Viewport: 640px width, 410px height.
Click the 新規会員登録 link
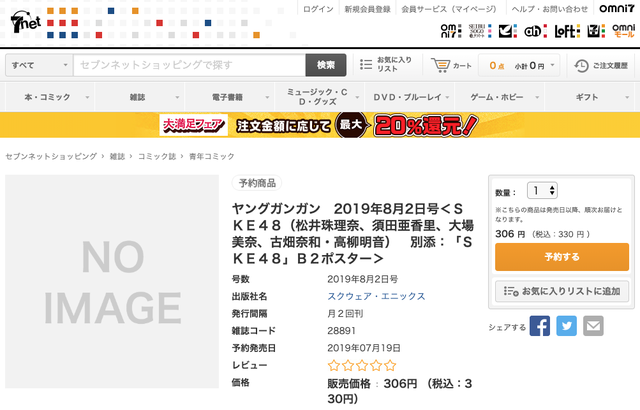click(367, 9)
